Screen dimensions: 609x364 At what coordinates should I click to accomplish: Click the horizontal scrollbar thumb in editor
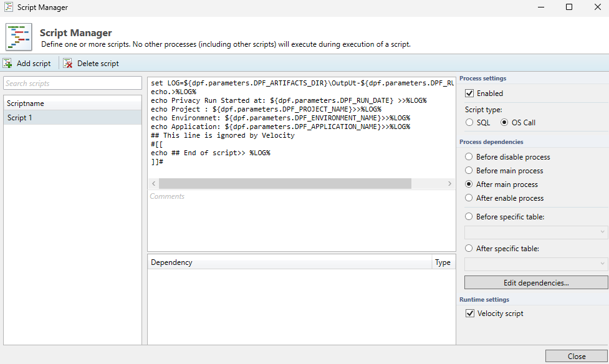285,184
